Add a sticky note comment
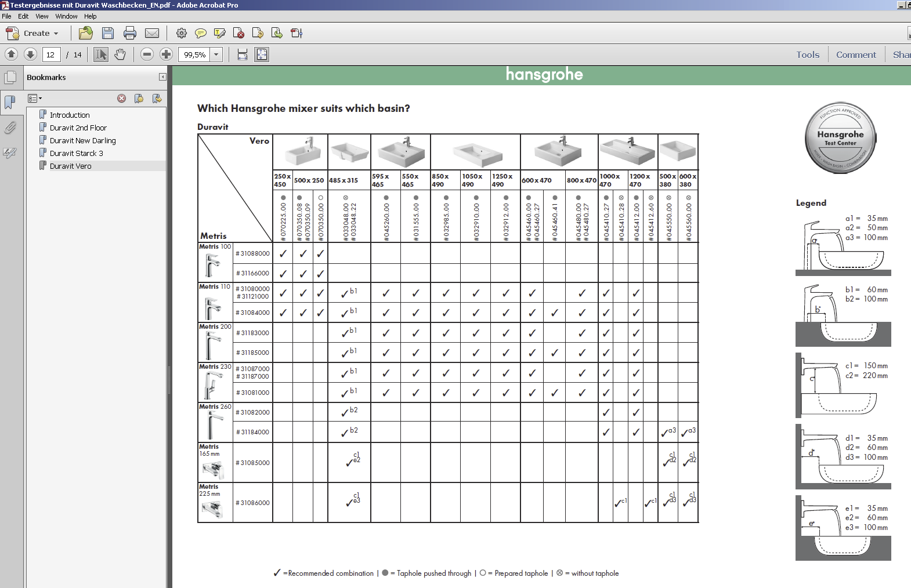Screen dimensions: 911x588 tap(201, 33)
